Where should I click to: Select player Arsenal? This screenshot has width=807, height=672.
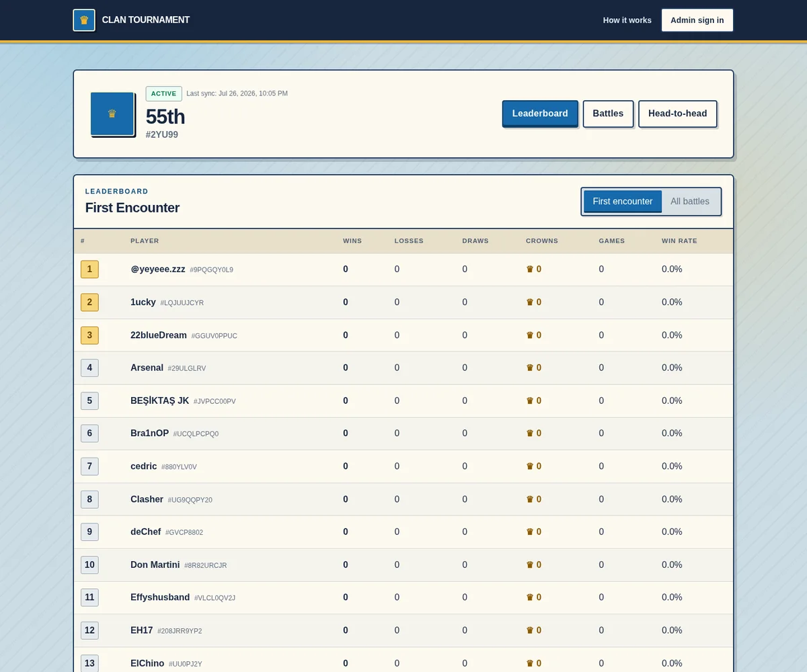click(x=147, y=368)
